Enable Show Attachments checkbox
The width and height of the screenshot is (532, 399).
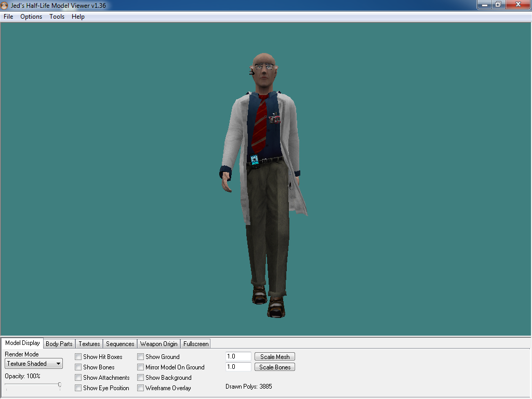coord(78,378)
